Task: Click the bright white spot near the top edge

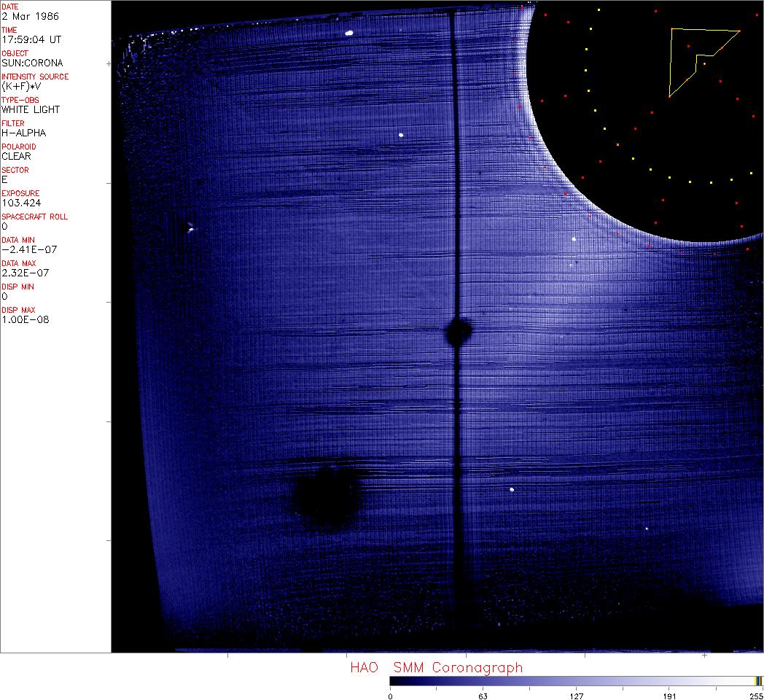Action: pyautogui.click(x=349, y=33)
